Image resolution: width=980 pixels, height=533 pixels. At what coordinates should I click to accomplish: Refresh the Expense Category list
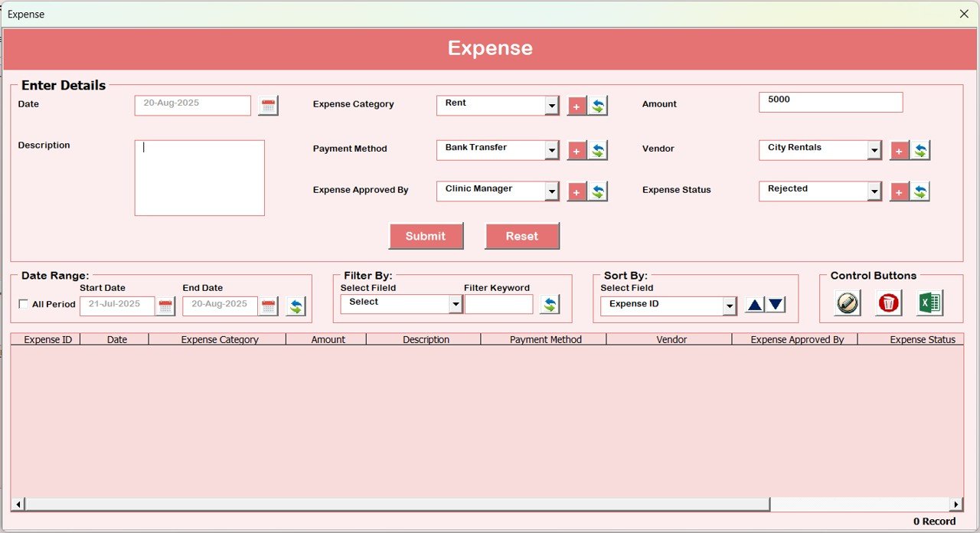[x=598, y=106]
